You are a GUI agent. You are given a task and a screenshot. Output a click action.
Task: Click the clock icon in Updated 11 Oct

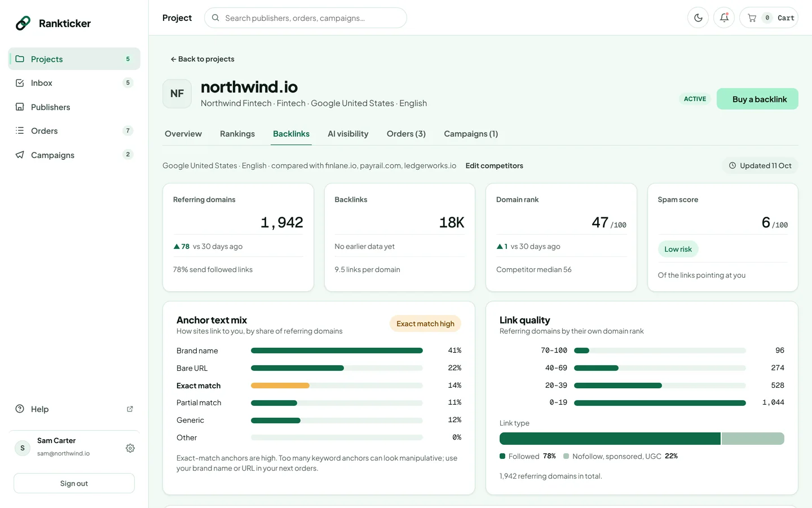click(x=732, y=165)
